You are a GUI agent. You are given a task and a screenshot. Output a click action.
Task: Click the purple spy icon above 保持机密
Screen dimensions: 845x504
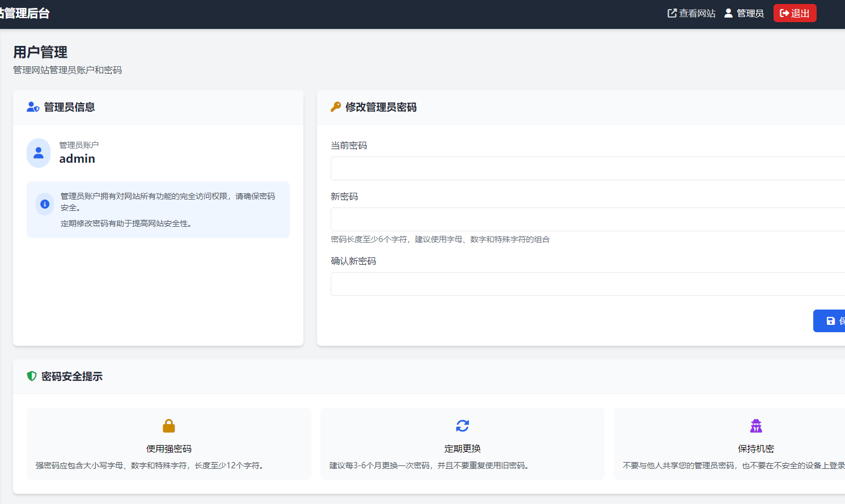(x=756, y=426)
